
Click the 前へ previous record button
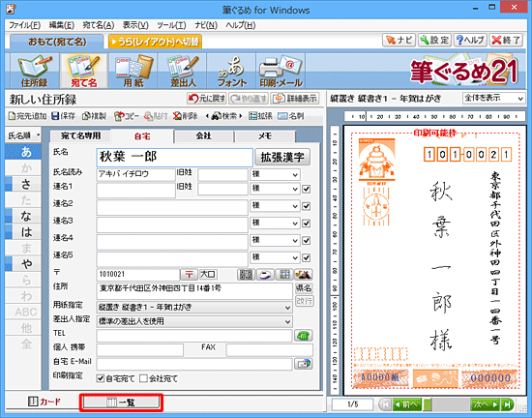407,404
